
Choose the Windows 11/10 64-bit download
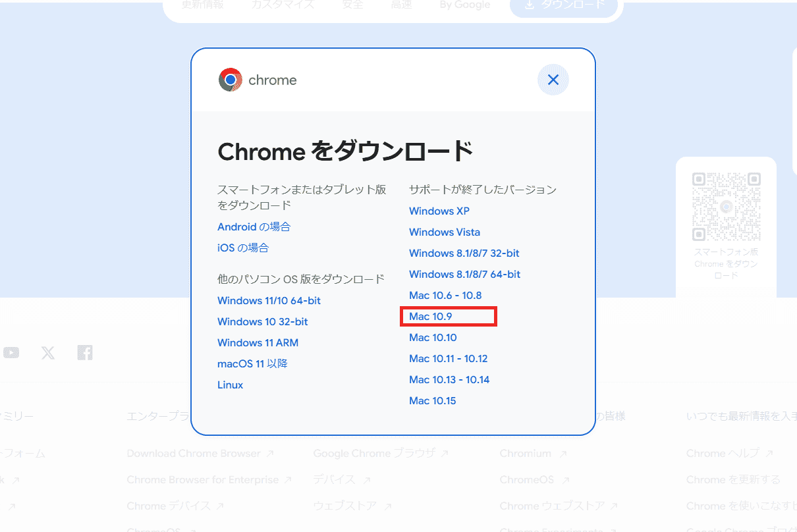click(269, 300)
